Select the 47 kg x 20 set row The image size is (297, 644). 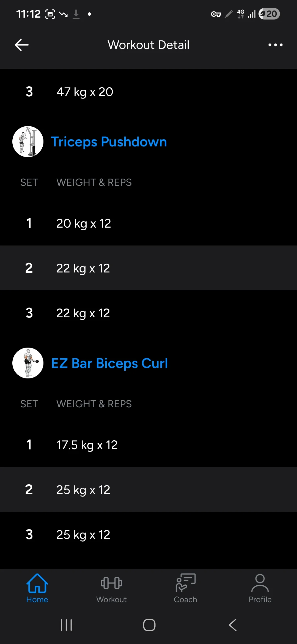[x=148, y=92]
